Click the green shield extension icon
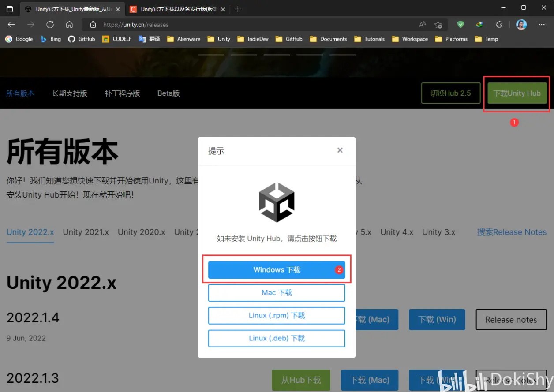The image size is (554, 392). point(460,25)
